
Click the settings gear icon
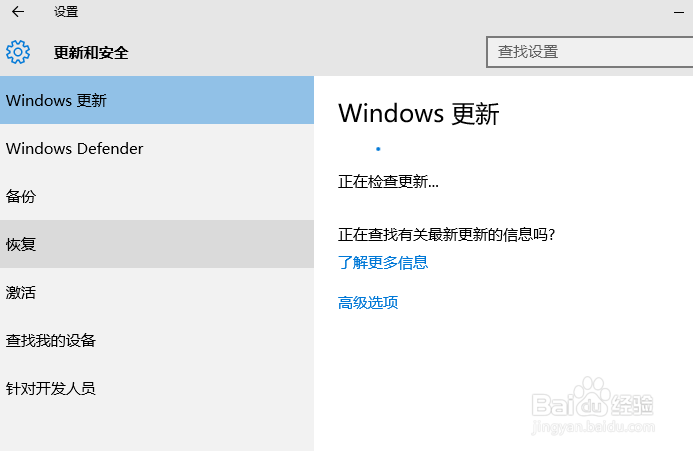tap(18, 52)
